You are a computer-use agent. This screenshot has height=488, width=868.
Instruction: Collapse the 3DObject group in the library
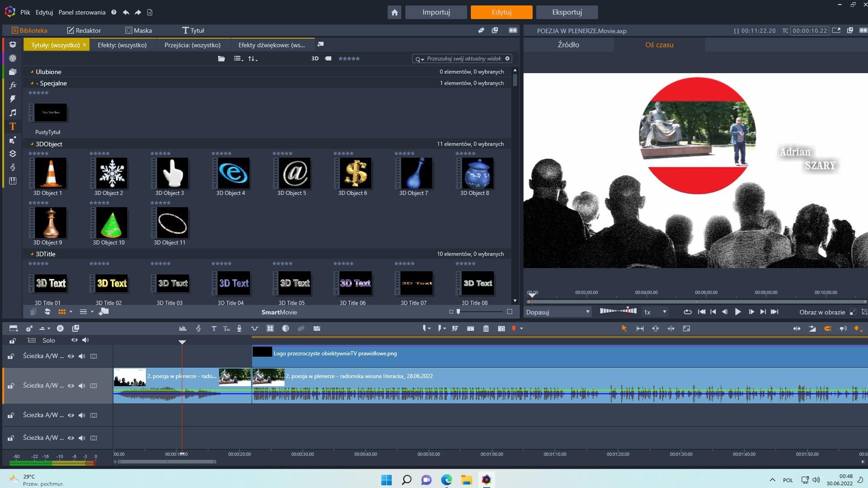pyautogui.click(x=32, y=144)
